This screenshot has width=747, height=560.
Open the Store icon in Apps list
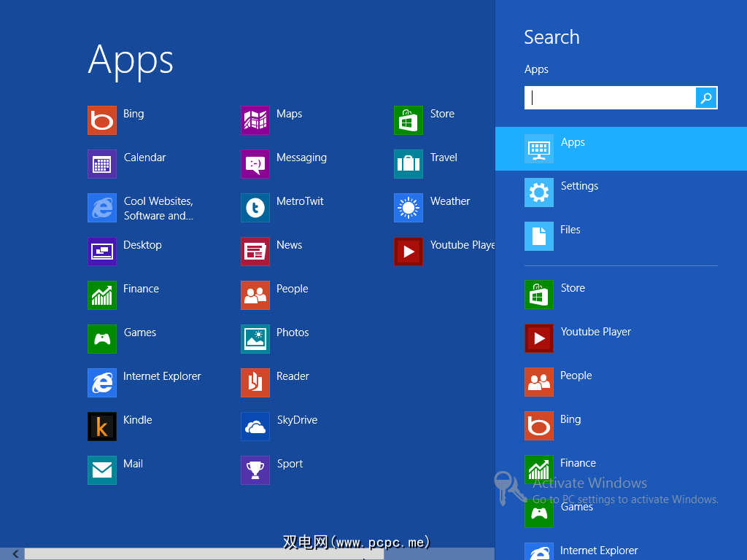point(409,120)
